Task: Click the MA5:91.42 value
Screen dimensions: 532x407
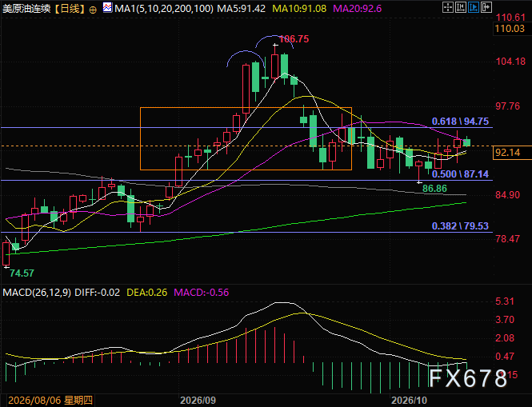Action: pyautogui.click(x=242, y=9)
